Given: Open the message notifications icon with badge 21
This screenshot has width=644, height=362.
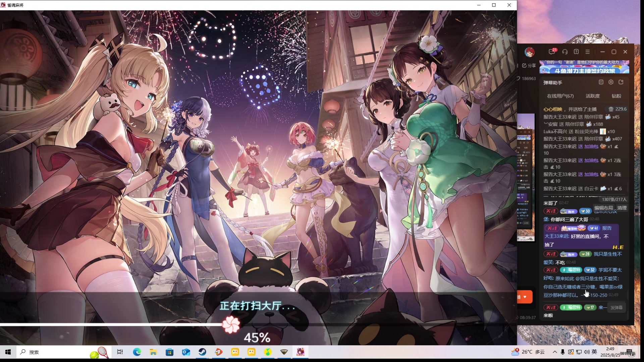Looking at the screenshot, I should 552,52.
